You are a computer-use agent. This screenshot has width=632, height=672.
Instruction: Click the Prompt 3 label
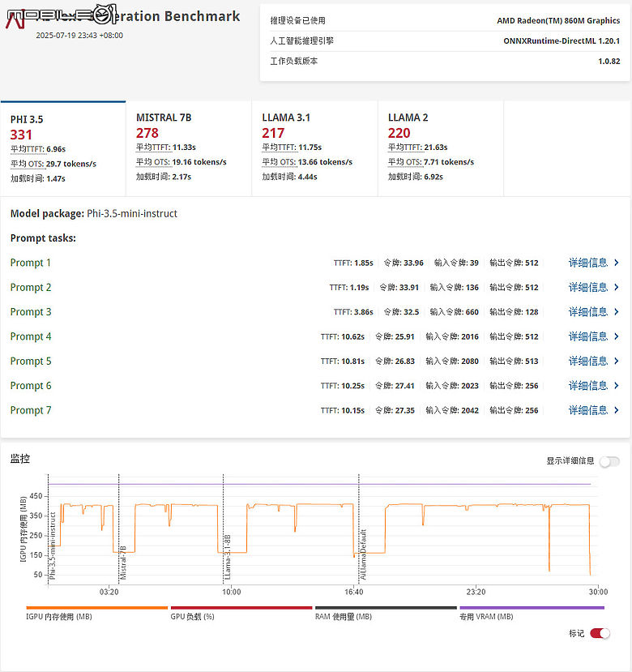(31, 311)
